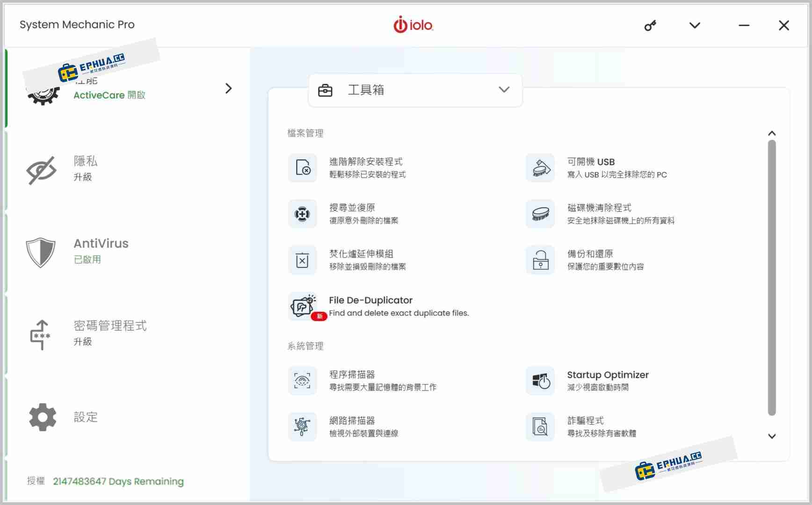Viewport: 812px width, 505px height.
Task: Open the password manager icon
Action: (x=40, y=335)
